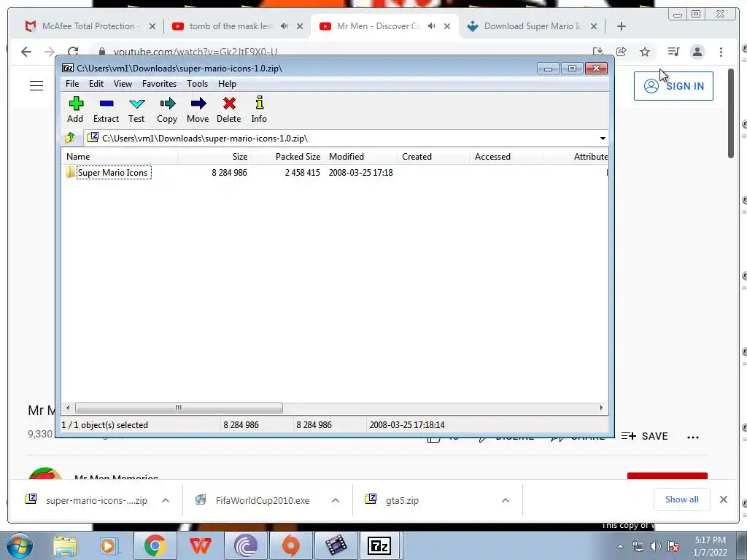Image resolution: width=747 pixels, height=560 pixels.
Task: Open the Help menu in 7-Zip
Action: pos(228,84)
